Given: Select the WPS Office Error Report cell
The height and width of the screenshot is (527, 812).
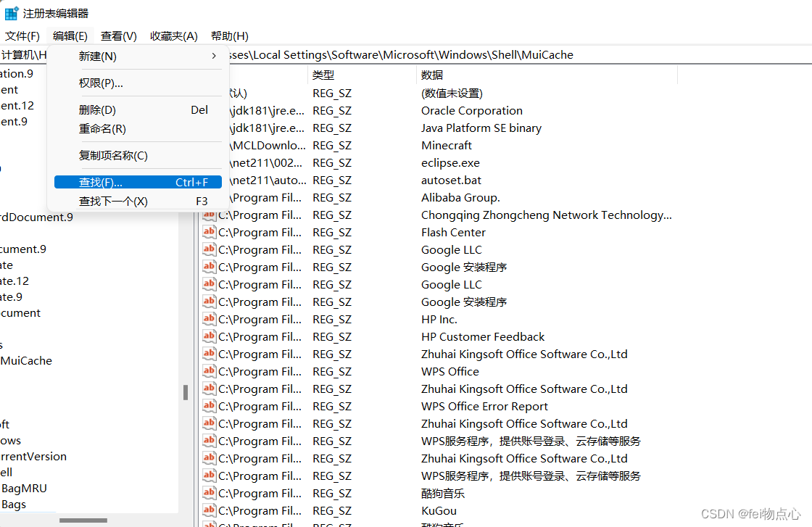Looking at the screenshot, I should (484, 407).
